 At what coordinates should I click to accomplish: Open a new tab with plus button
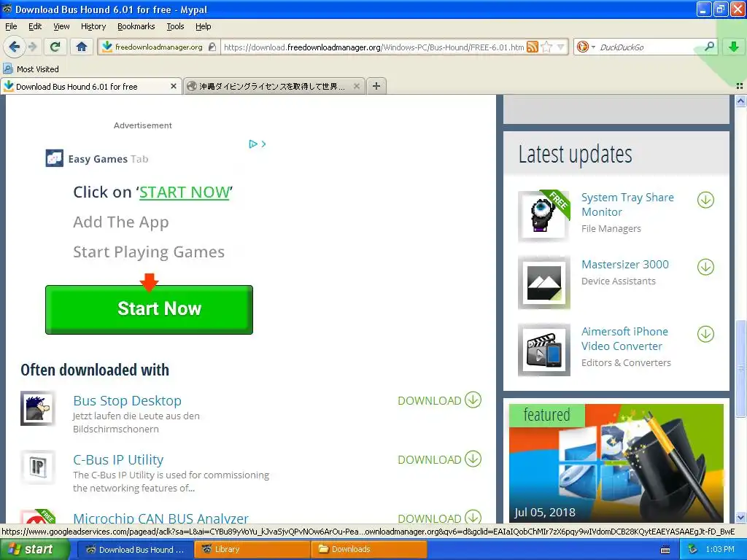[x=376, y=86]
